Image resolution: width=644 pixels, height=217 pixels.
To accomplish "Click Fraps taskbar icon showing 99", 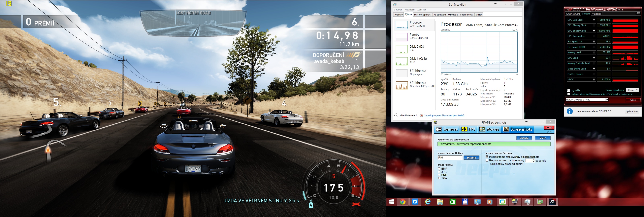I will click(515, 202).
